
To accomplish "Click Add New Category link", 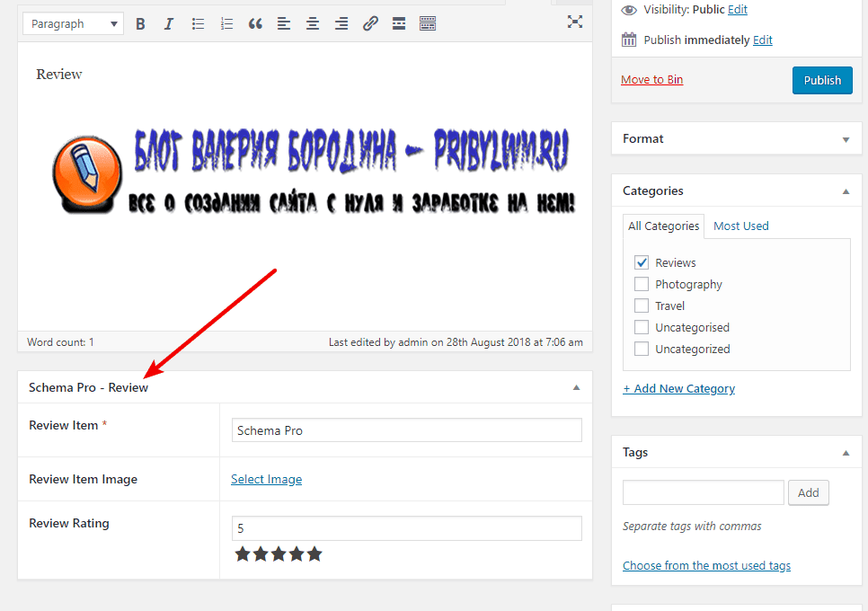I will [x=678, y=388].
